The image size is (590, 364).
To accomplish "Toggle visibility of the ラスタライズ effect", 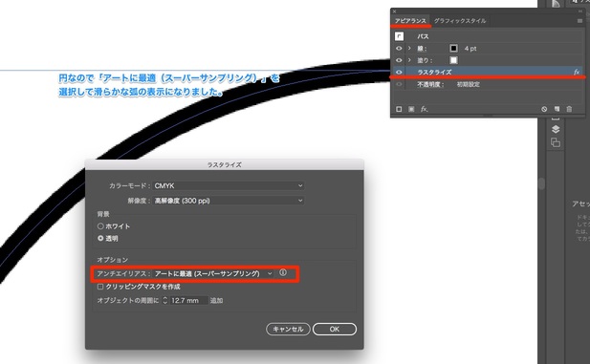I will (x=399, y=72).
